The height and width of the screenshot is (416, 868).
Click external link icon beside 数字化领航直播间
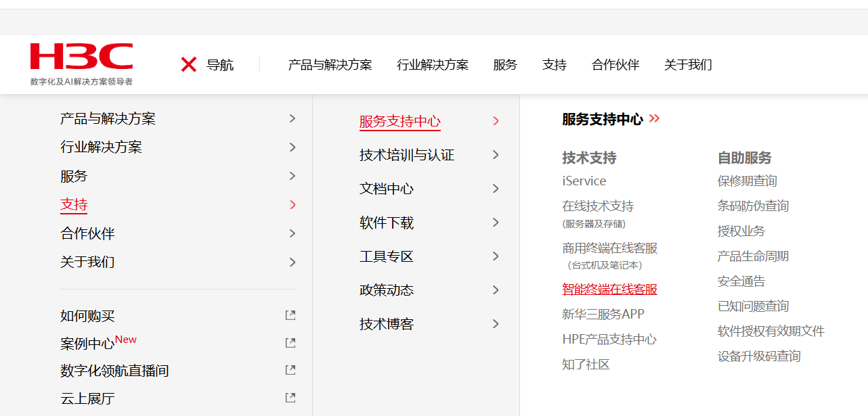pyautogui.click(x=290, y=370)
